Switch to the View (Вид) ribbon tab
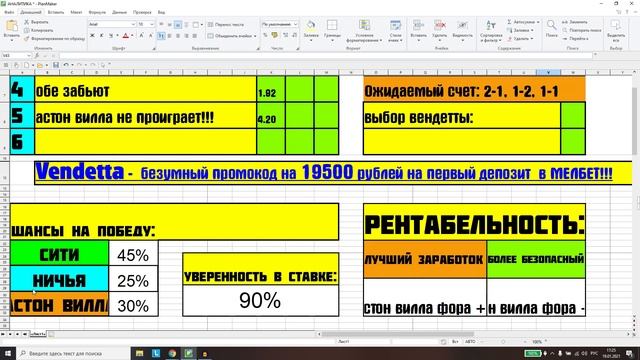This screenshot has height=360, width=640. coord(161,13)
